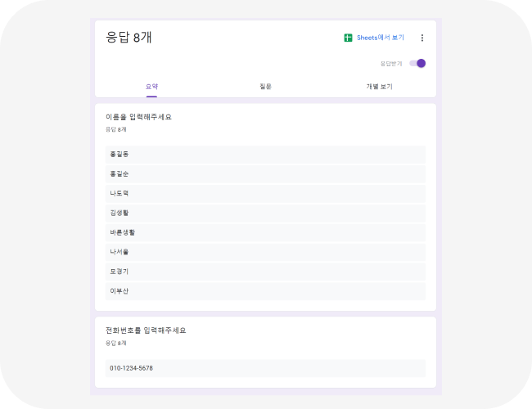This screenshot has width=532, height=409.
Task: Select the 나도덕 response row
Action: pos(265,193)
